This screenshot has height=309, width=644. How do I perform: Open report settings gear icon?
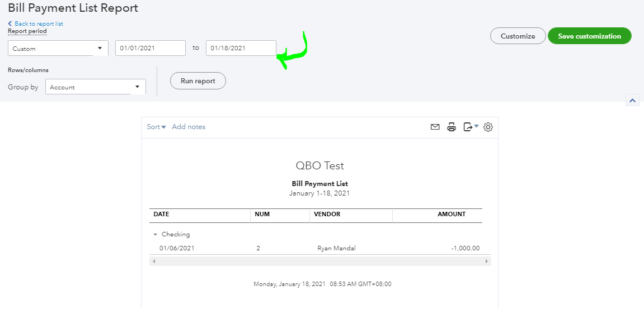tap(488, 127)
